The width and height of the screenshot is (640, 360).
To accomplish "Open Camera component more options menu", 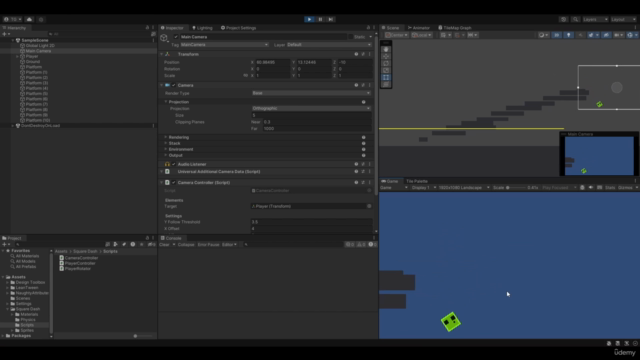I will (370, 85).
